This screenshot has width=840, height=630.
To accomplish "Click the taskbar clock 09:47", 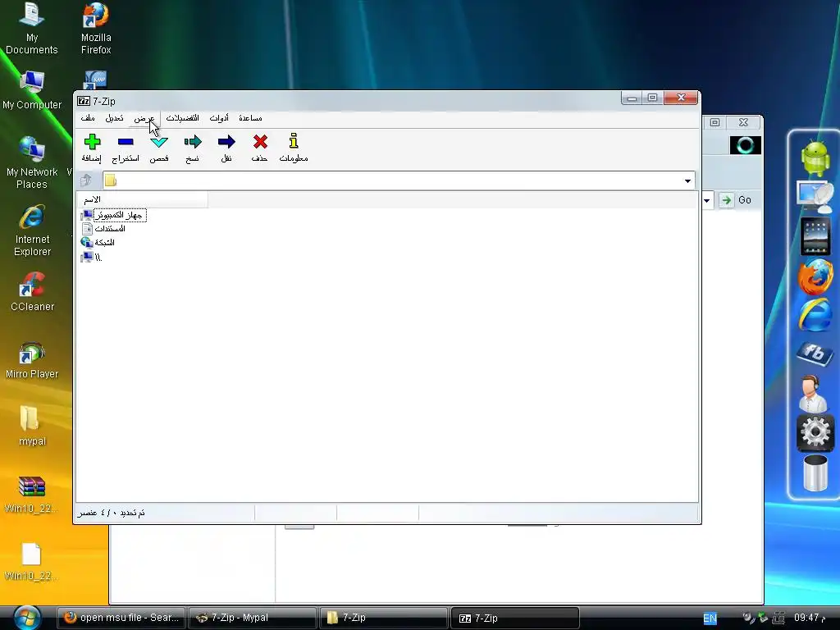I will pos(810,618).
